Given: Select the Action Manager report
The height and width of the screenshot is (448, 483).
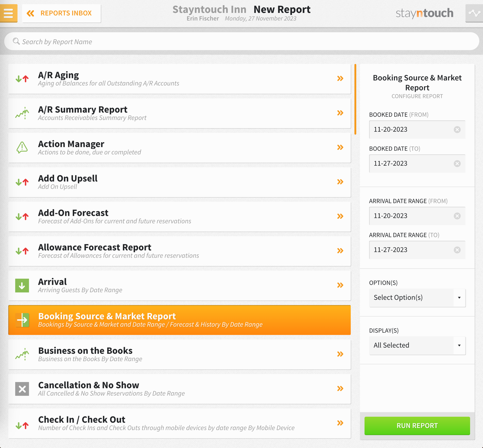Looking at the screenshot, I should pyautogui.click(x=180, y=148).
